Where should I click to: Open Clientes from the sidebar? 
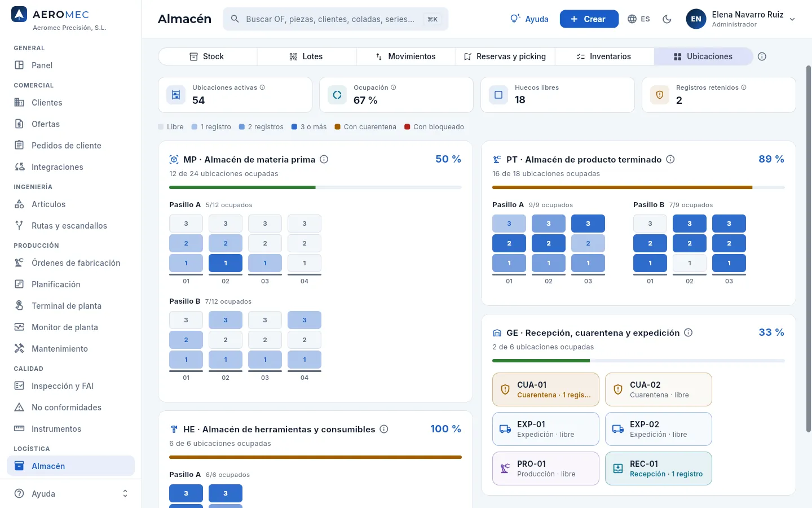70,103
